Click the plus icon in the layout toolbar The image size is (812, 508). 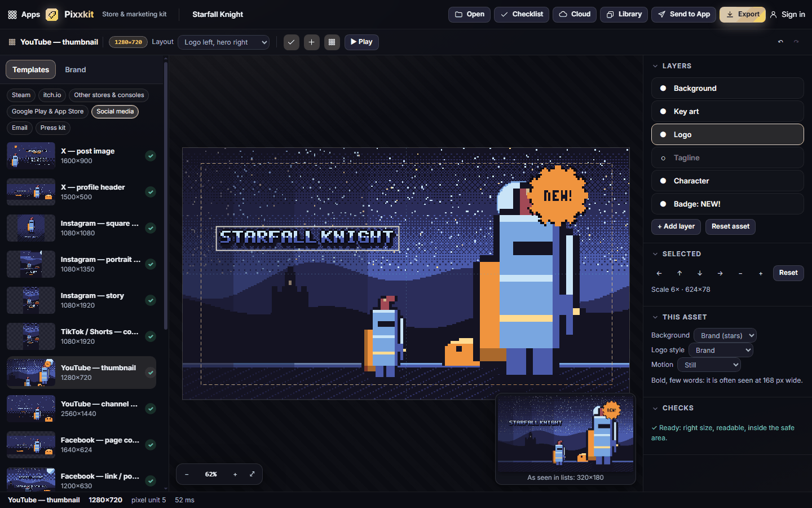click(x=312, y=42)
